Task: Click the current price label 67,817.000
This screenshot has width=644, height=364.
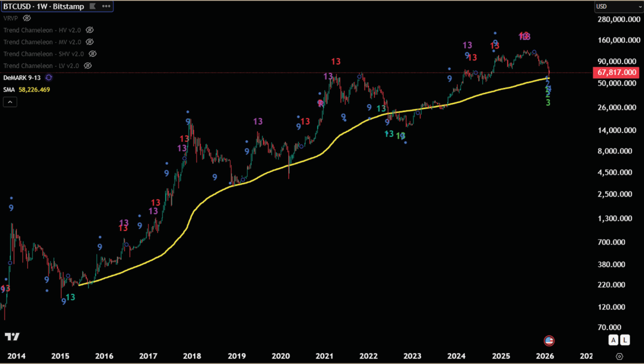Action: click(x=615, y=73)
